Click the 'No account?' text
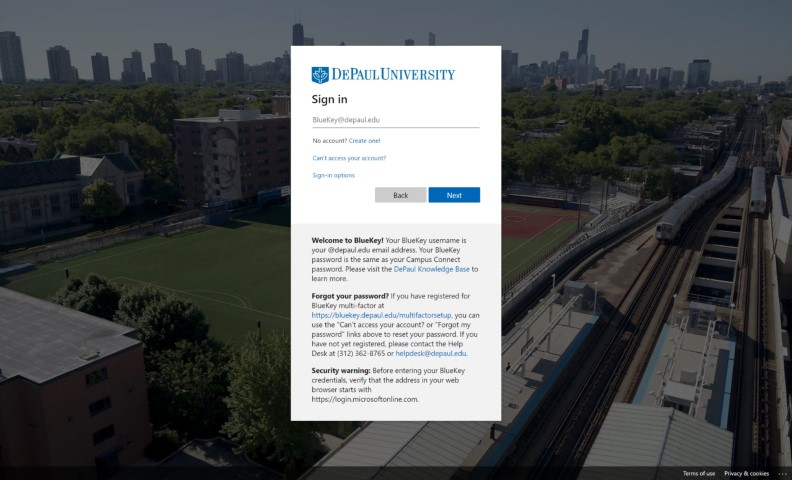 coord(330,141)
